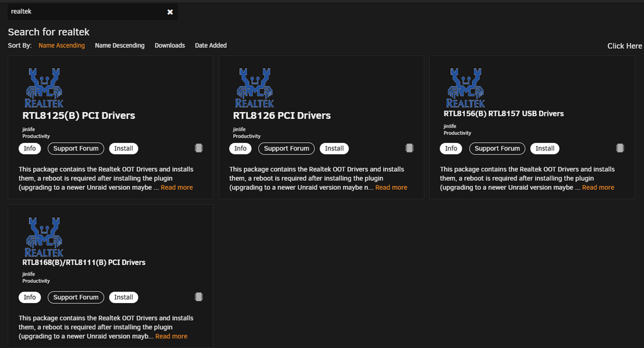Image resolution: width=644 pixels, height=348 pixels.
Task: Click the RTL8125(B) PCI Drivers title
Action: pos(79,116)
